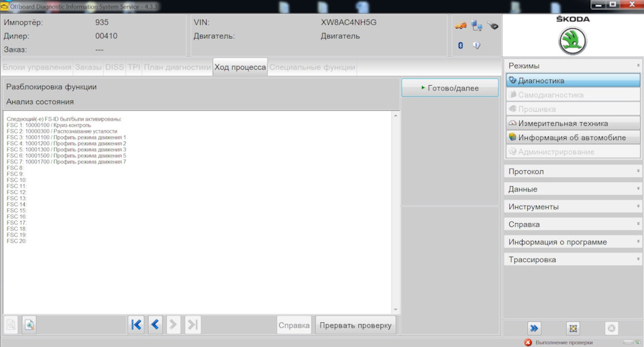The width and height of the screenshot is (644, 347).
Task: Click the progress indicator in status bar
Action: (x=629, y=342)
